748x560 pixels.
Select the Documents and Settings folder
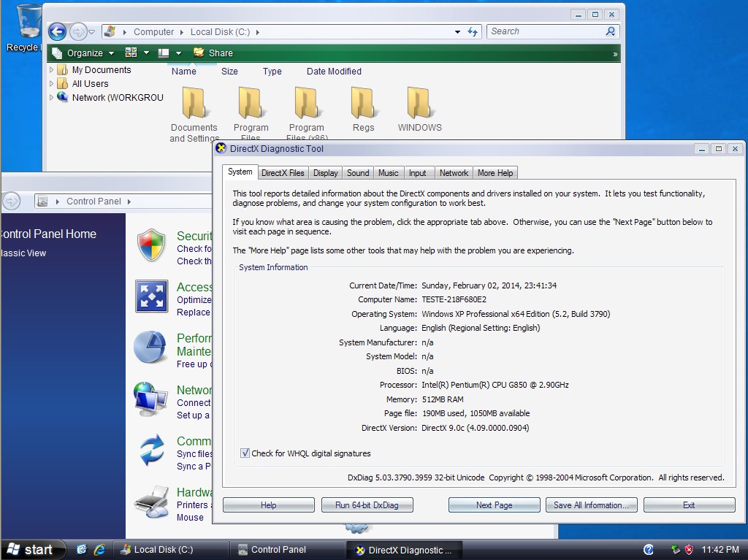click(194, 115)
